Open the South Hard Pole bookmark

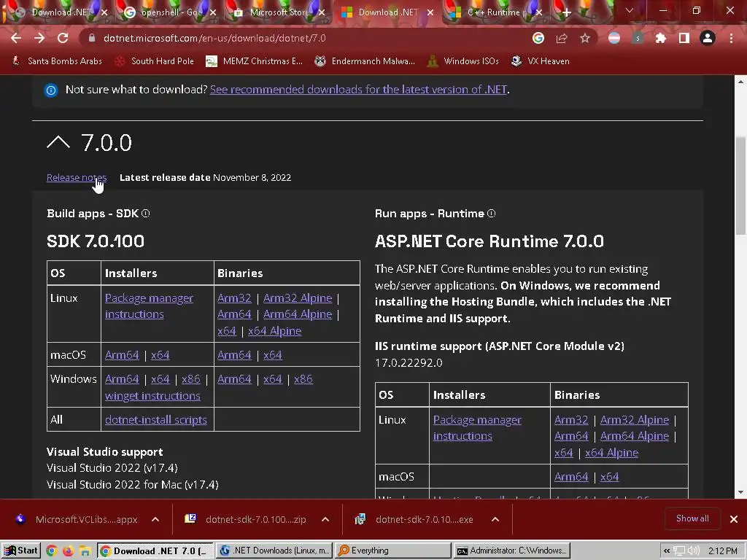pos(155,61)
